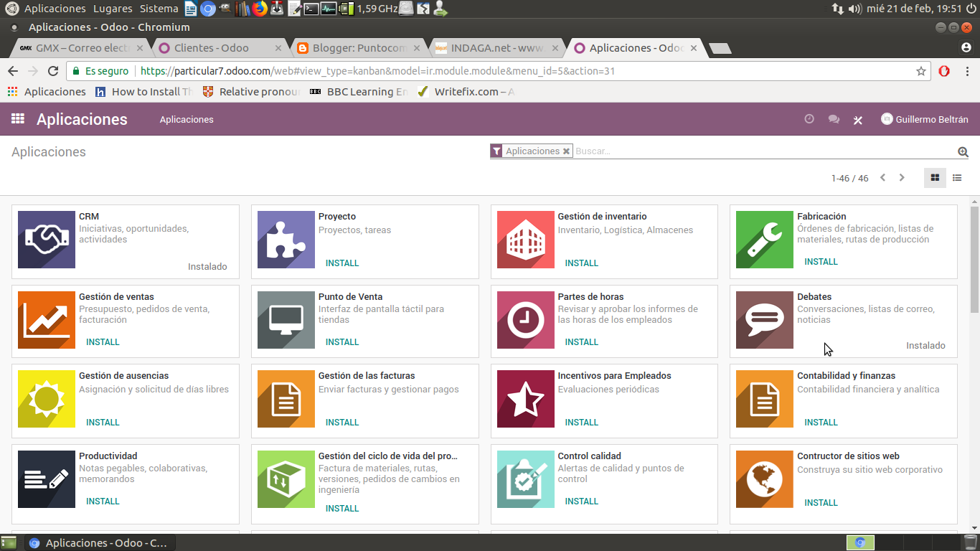This screenshot has width=980, height=551.
Task: Install the Gestión de ventas app
Action: pyautogui.click(x=103, y=342)
